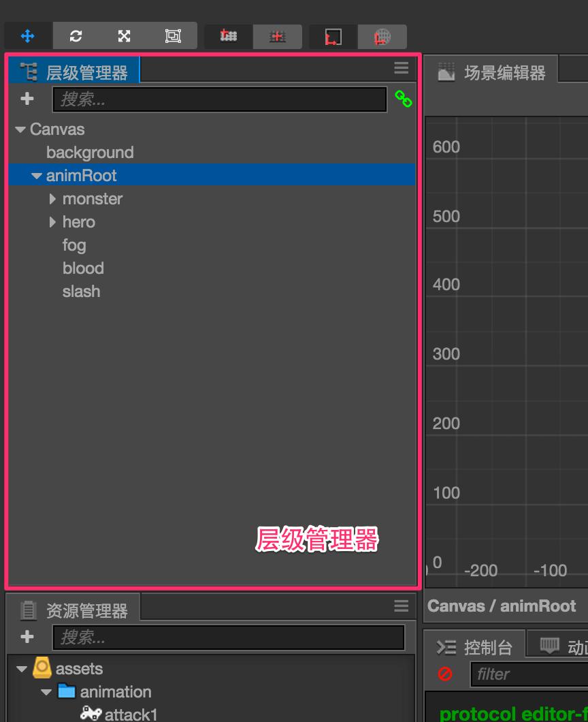Image resolution: width=588 pixels, height=722 pixels.
Task: Open the hierarchy panel hamburger menu
Action: click(401, 68)
